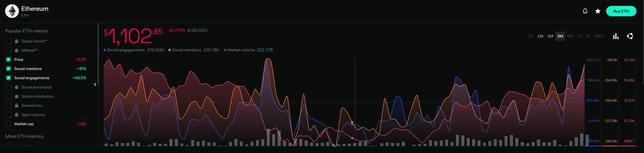The image size is (644, 153).
Task: Click the lock icon beside Shared links
Action: tap(16, 105)
